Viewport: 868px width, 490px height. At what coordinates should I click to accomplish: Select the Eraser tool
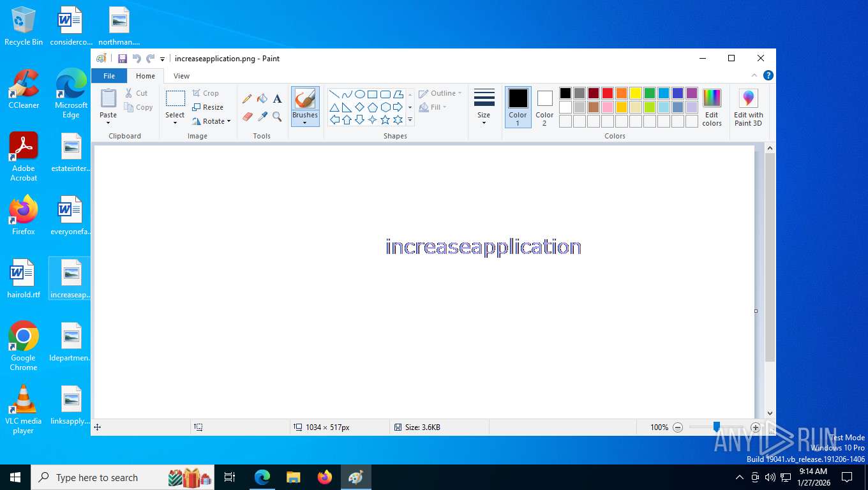pos(248,117)
